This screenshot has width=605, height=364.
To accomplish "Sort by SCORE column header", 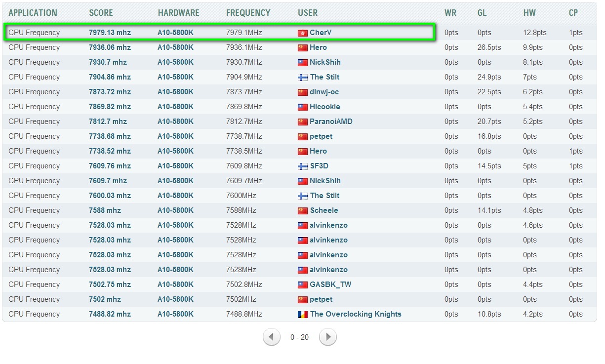I will [x=101, y=13].
